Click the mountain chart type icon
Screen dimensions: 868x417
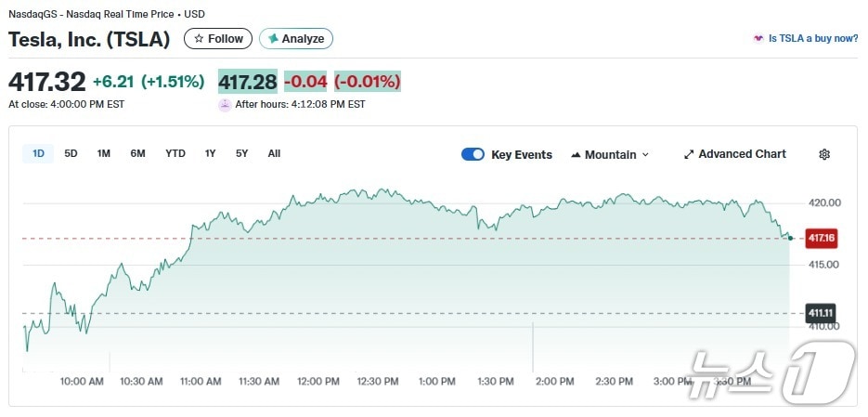(576, 155)
